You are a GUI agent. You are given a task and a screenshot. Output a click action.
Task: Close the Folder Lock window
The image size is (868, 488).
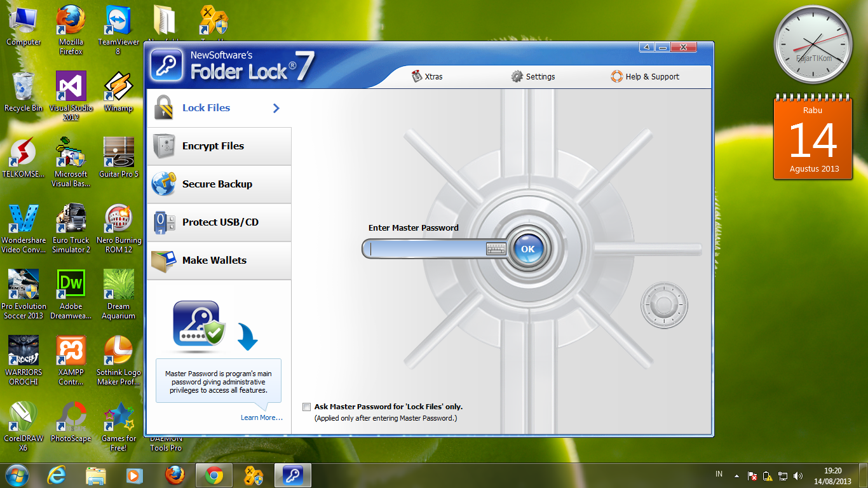point(684,47)
